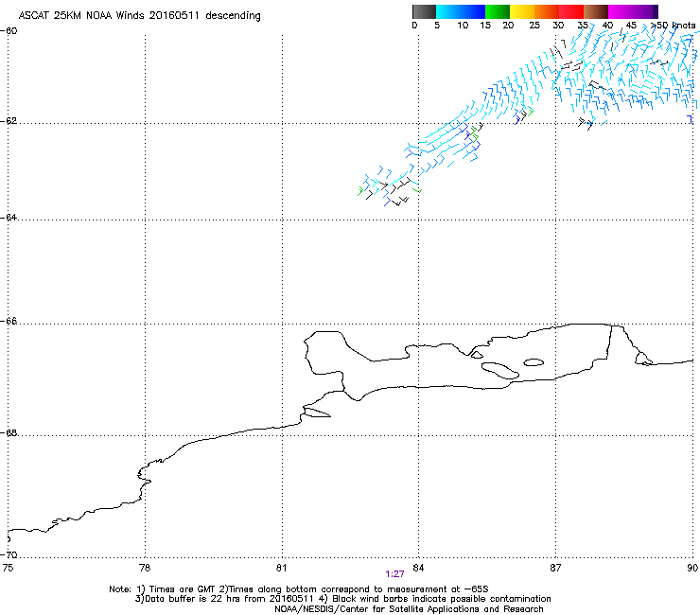The width and height of the screenshot is (700, 615).
Task: Click the '10' tick label on color scale
Action: click(463, 25)
